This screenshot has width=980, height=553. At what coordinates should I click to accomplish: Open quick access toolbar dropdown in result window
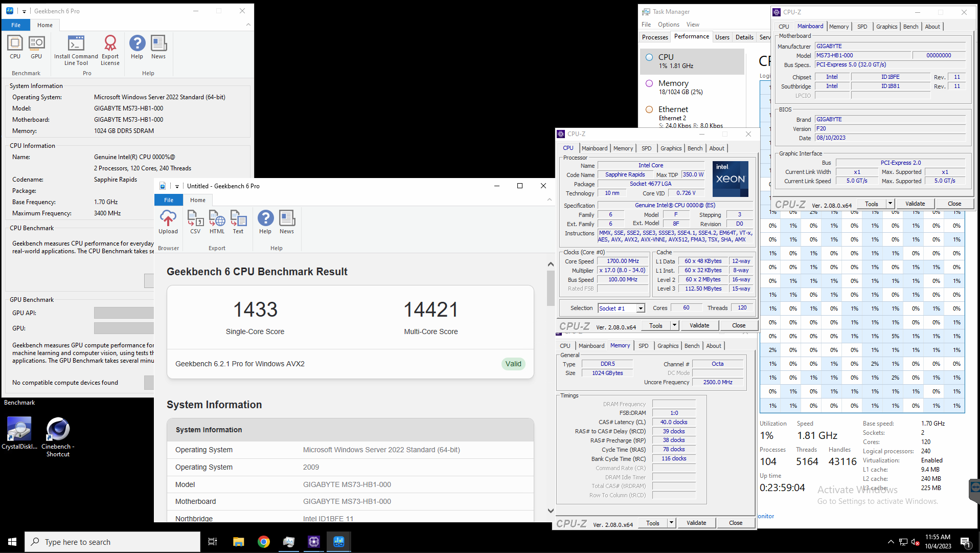pyautogui.click(x=177, y=186)
